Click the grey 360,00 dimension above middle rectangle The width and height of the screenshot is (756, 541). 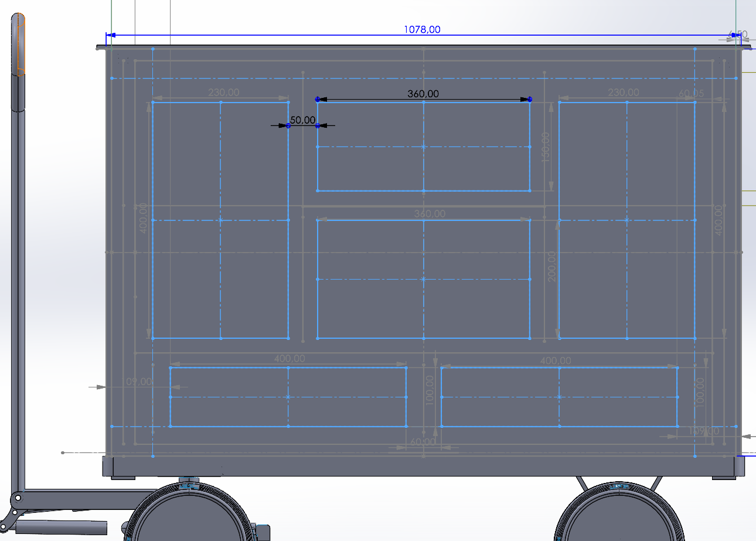[x=430, y=214]
